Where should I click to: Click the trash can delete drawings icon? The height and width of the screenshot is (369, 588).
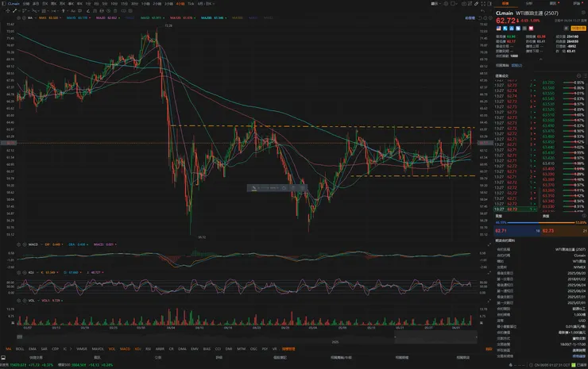point(115,11)
